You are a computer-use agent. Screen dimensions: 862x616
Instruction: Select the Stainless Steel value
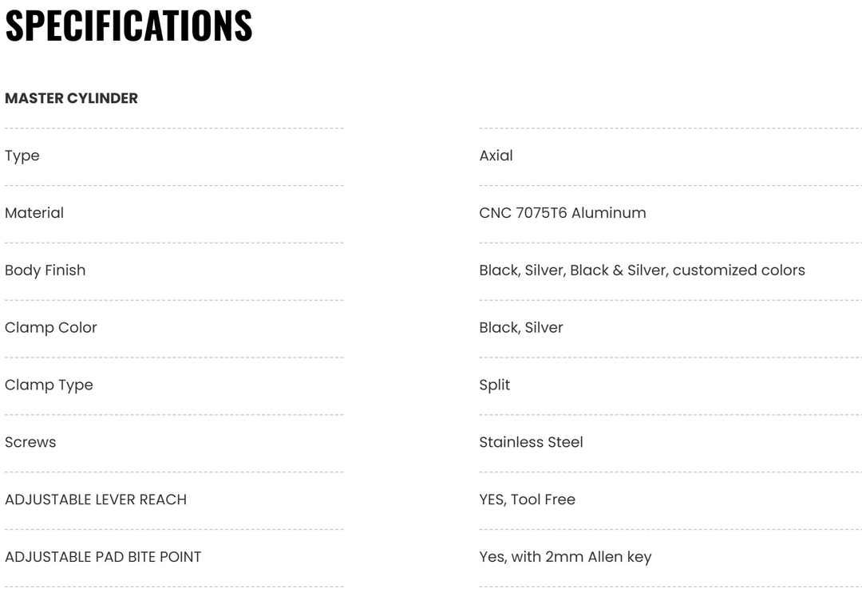(x=531, y=443)
